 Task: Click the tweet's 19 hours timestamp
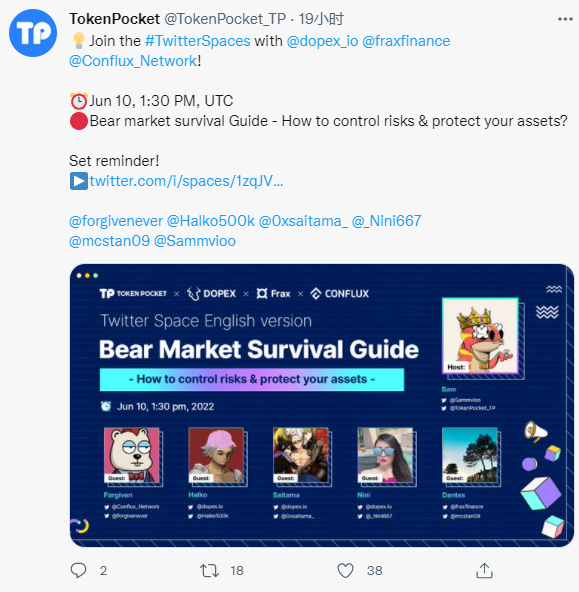[x=321, y=19]
